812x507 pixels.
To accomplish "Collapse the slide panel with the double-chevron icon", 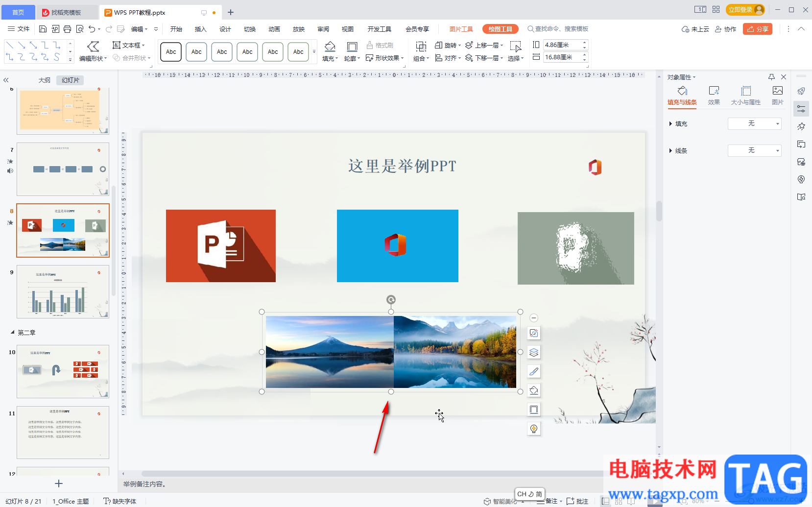I will 6,80.
